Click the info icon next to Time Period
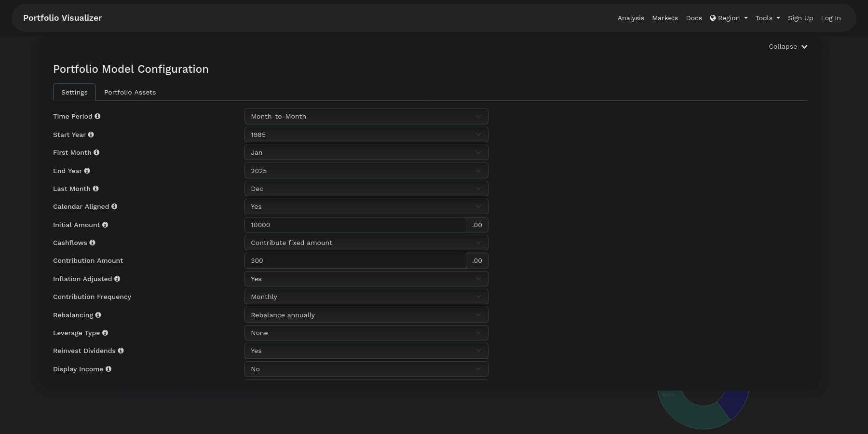Image resolution: width=868 pixels, height=434 pixels. (97, 116)
